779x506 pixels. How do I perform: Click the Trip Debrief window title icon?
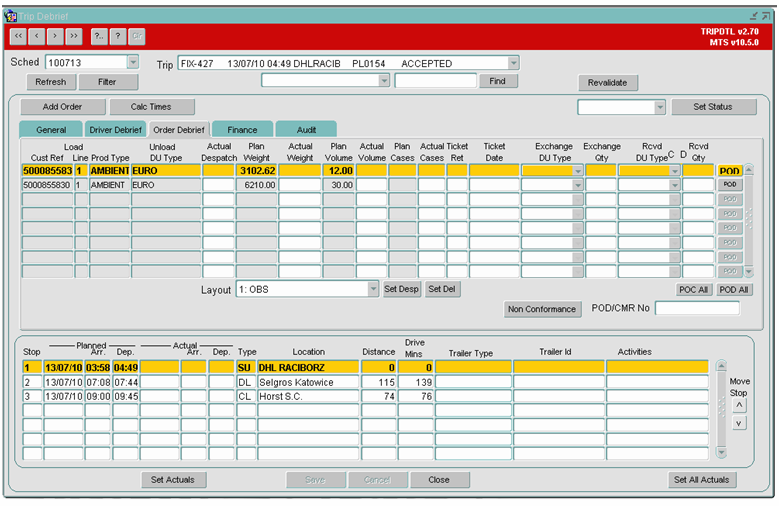click(10, 16)
